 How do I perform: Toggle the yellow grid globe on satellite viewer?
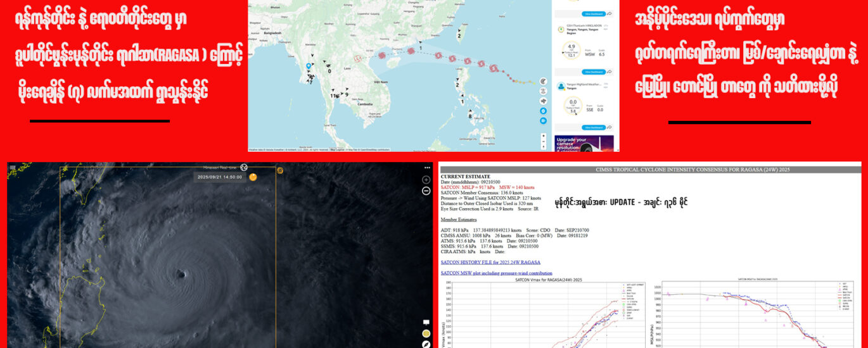(x=426, y=333)
